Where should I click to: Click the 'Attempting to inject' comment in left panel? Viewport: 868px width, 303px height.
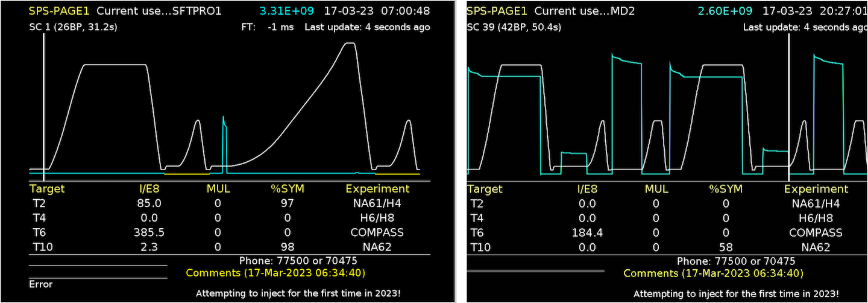[x=298, y=293]
